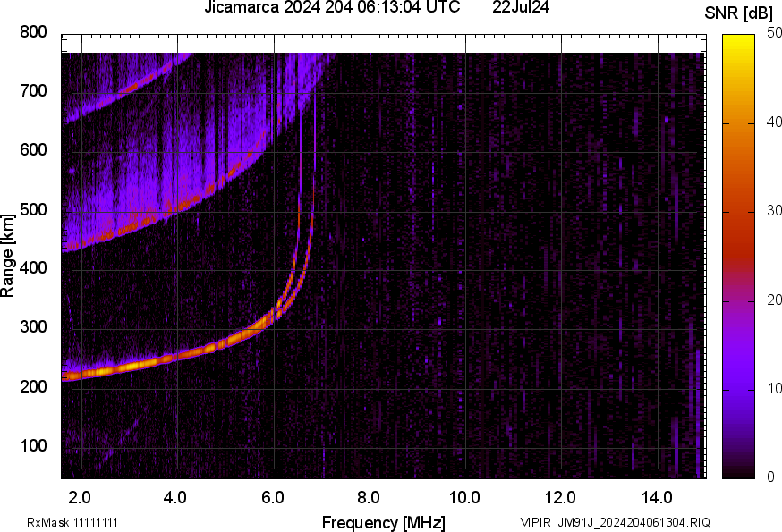Viewport: 782px width, 532px height.
Task: Click the 100 range tick label
Action: click(33, 446)
